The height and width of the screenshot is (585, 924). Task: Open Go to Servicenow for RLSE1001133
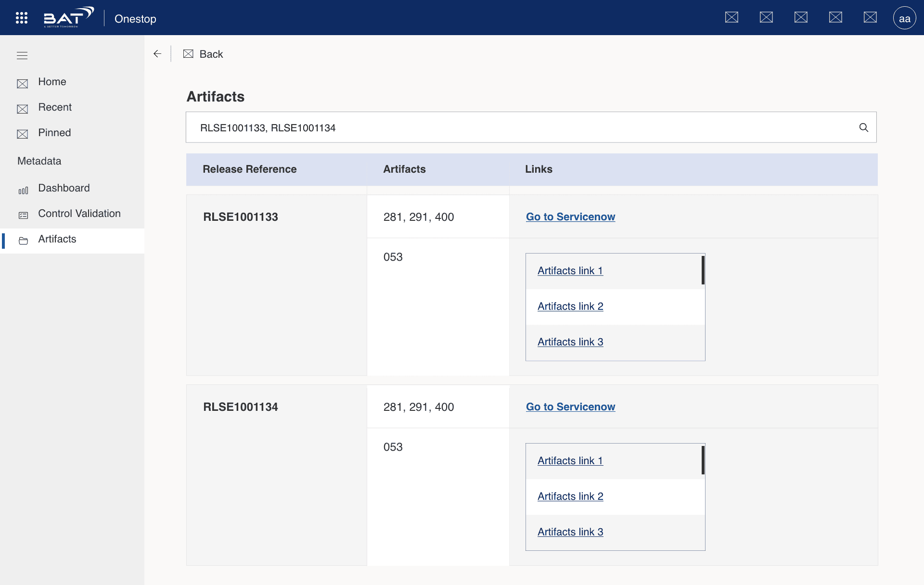(570, 217)
